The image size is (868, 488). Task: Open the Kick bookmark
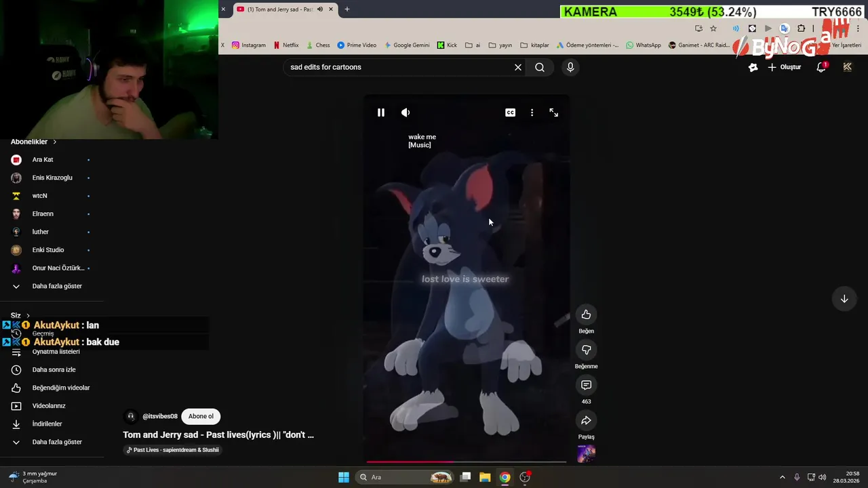447,45
